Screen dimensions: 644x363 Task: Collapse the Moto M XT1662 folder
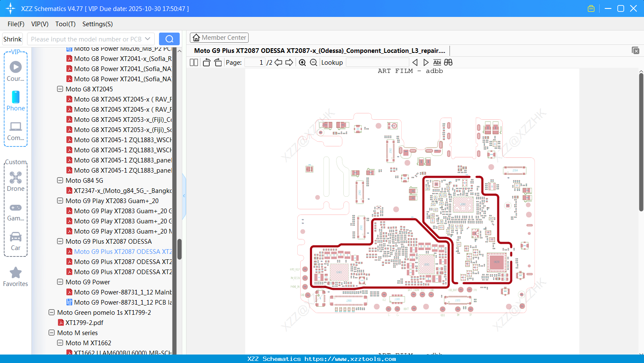[60, 343]
